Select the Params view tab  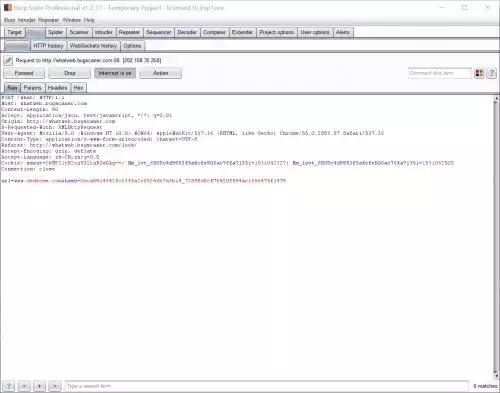[32, 88]
